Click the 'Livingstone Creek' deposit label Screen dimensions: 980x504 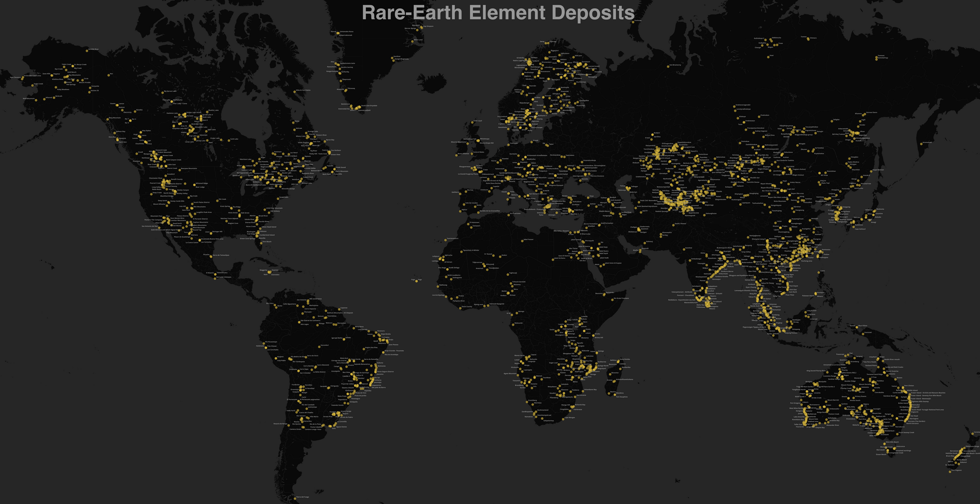(x=895, y=452)
